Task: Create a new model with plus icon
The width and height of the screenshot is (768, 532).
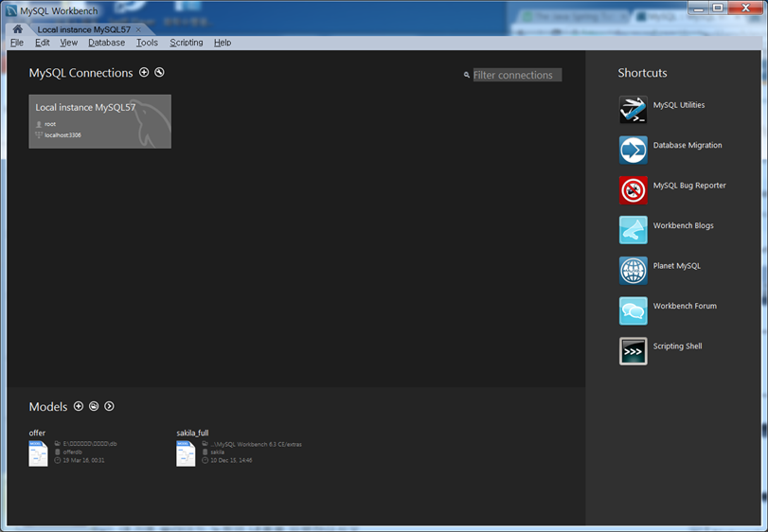Action: pyautogui.click(x=79, y=406)
